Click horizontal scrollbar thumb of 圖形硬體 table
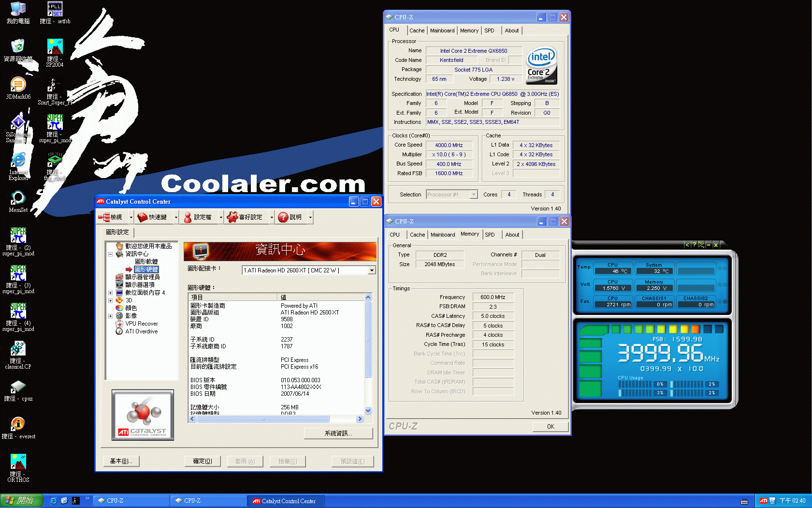 coord(263,419)
